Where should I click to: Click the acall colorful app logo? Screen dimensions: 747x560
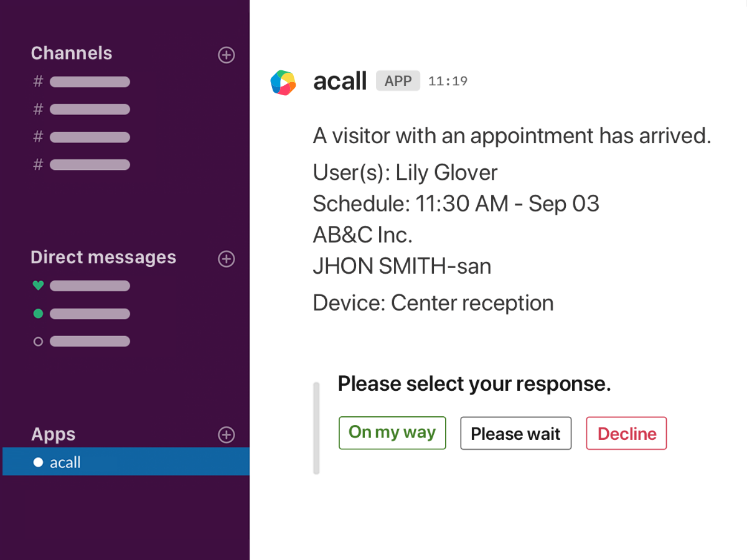pyautogui.click(x=283, y=83)
